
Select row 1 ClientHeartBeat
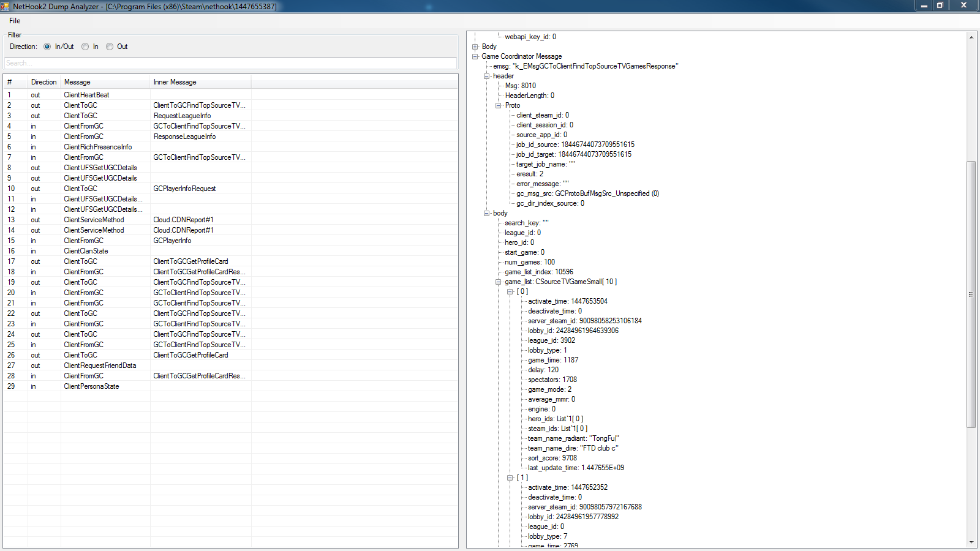(x=230, y=95)
